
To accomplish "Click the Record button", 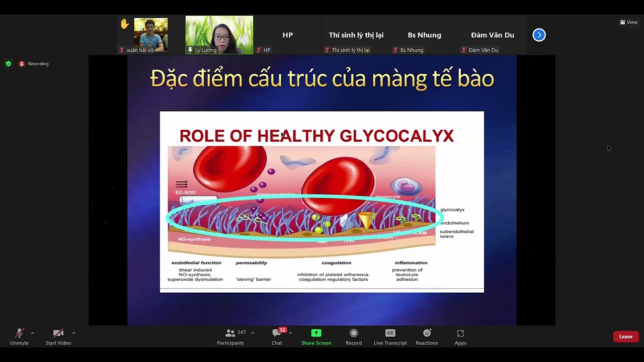I will point(354,337).
